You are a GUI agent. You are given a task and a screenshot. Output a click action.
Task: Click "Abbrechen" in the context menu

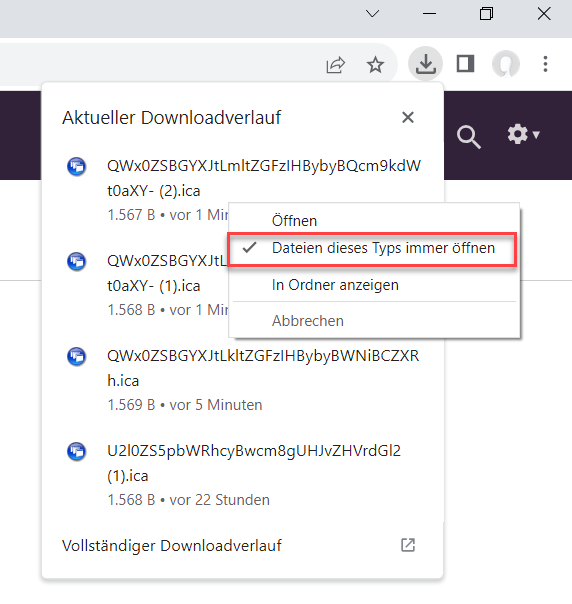pos(307,321)
